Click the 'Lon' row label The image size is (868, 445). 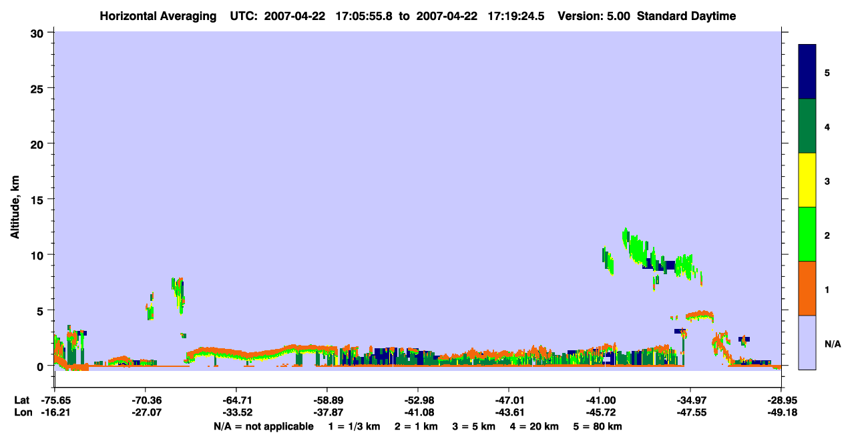(x=22, y=412)
